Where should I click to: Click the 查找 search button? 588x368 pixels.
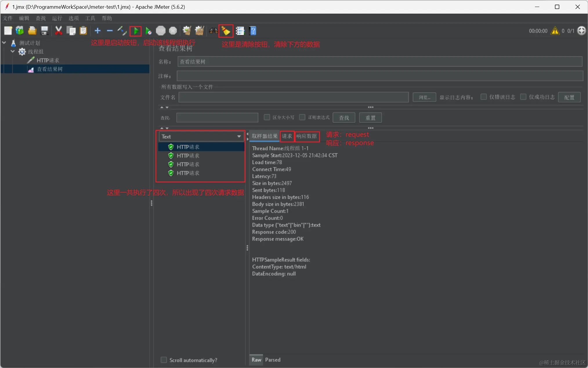344,118
